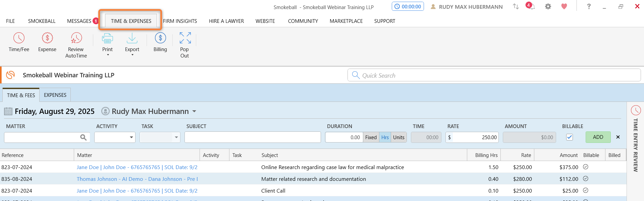Select the 835-08-2024 reference cell

click(17, 179)
